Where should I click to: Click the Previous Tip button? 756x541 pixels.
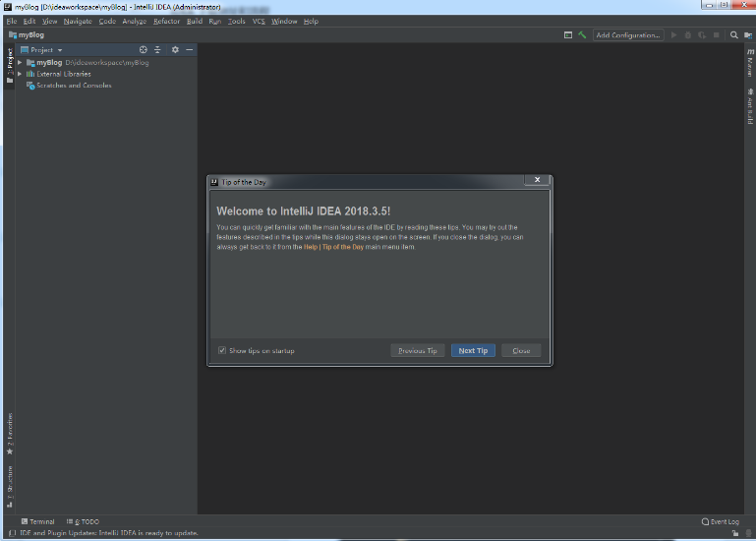[418, 350]
